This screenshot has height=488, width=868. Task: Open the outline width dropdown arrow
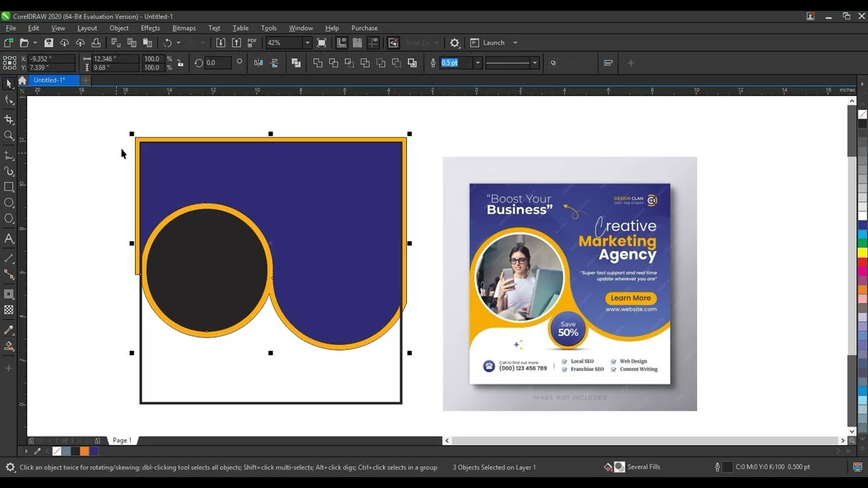coord(477,63)
